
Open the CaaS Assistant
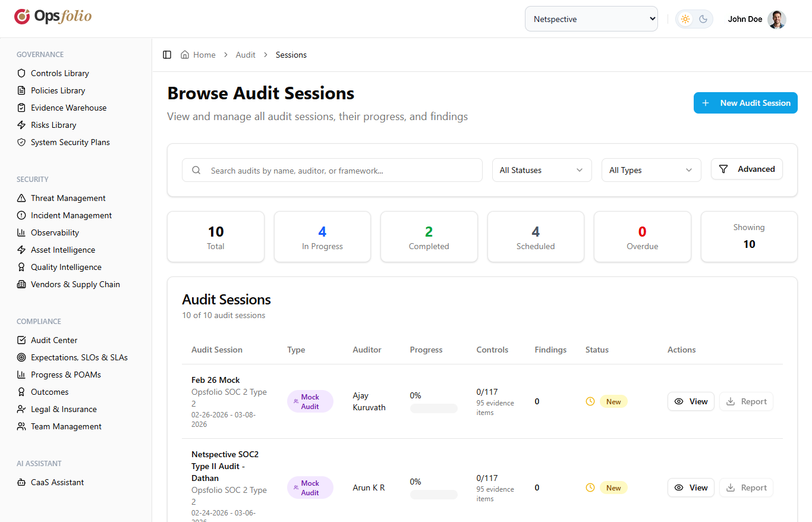click(56, 482)
